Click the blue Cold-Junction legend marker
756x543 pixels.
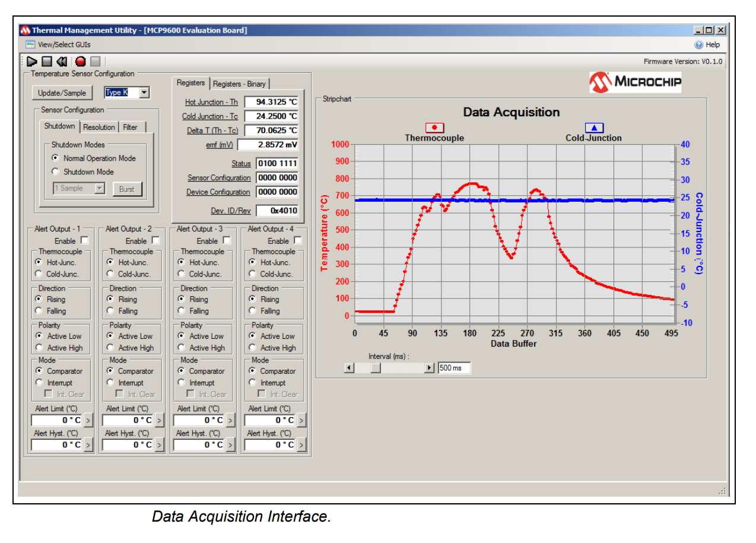593,128
